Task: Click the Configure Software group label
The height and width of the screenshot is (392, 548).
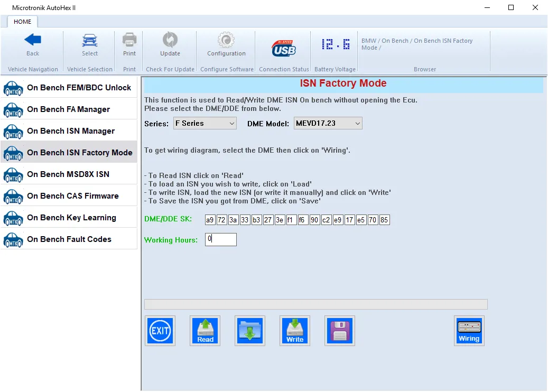Action: click(x=227, y=69)
